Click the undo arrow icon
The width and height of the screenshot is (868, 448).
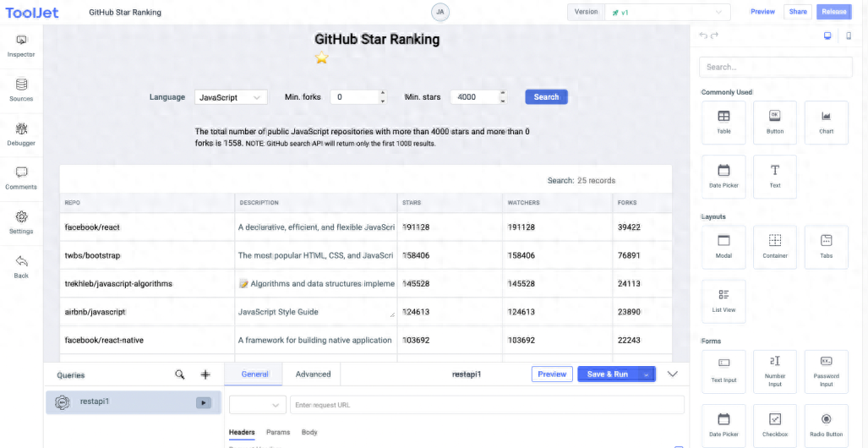coord(703,36)
